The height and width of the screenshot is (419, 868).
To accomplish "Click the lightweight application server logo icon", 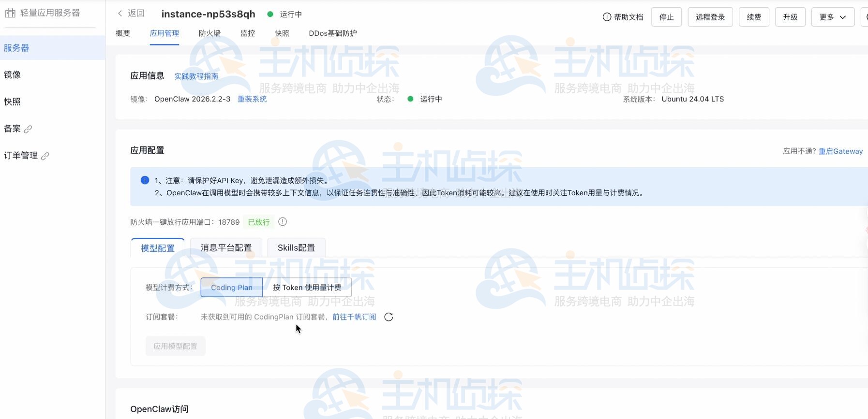I will 10,13.
